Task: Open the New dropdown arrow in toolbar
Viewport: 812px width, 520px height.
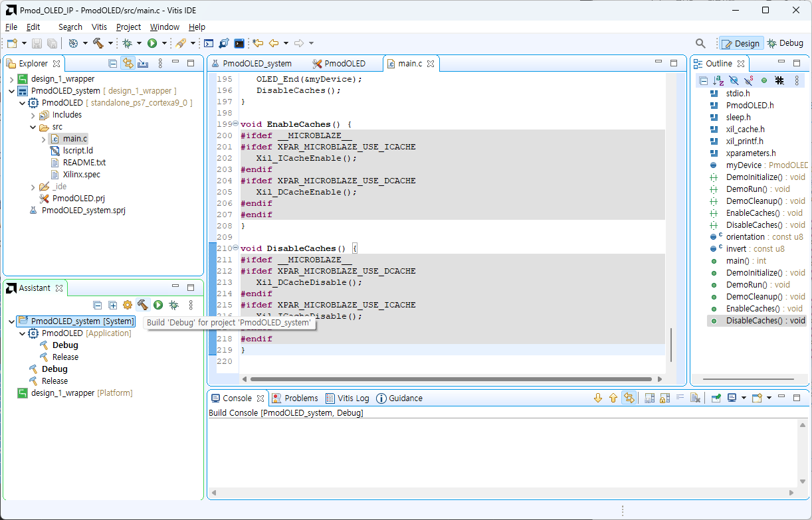Action: (x=24, y=43)
